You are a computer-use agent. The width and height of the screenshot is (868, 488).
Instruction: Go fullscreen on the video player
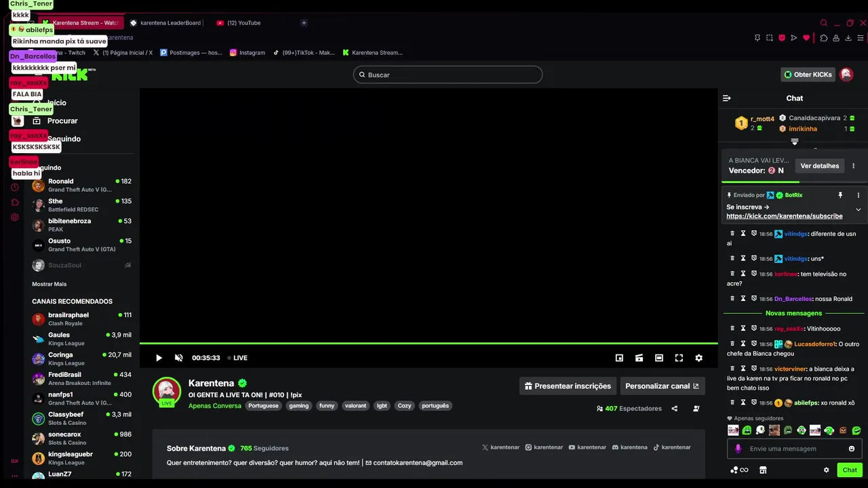(x=679, y=358)
